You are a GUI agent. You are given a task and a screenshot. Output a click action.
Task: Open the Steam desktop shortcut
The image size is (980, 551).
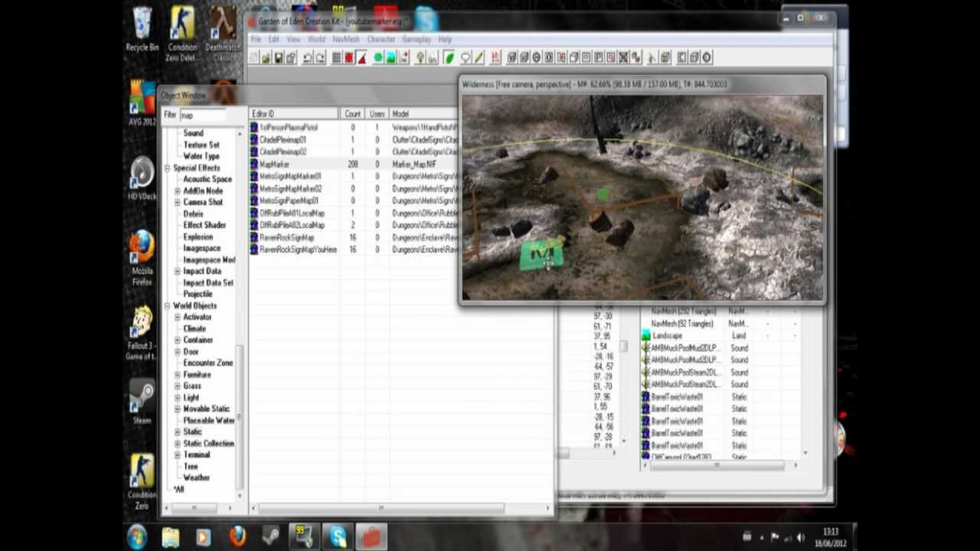pos(142,402)
